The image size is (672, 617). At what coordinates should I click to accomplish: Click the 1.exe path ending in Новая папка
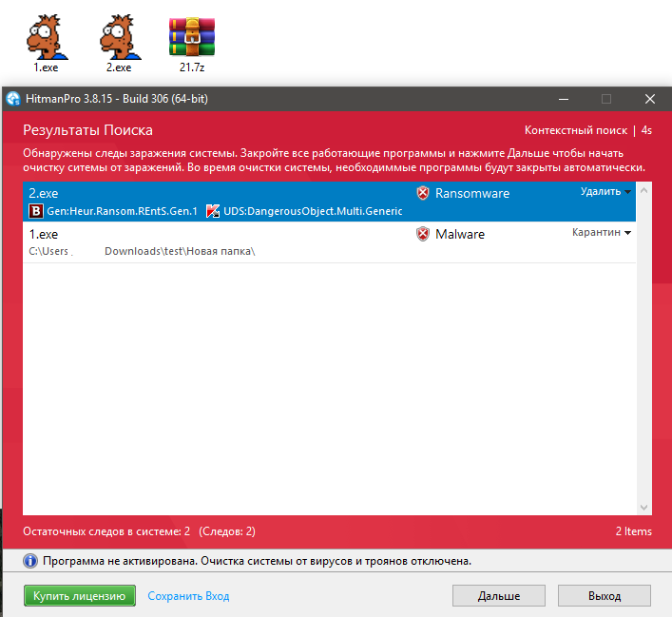(x=142, y=251)
